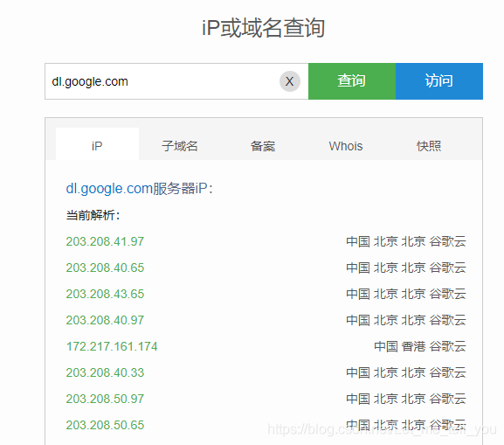
Task: Select location text beside 203.208.40.33
Action: (x=406, y=372)
